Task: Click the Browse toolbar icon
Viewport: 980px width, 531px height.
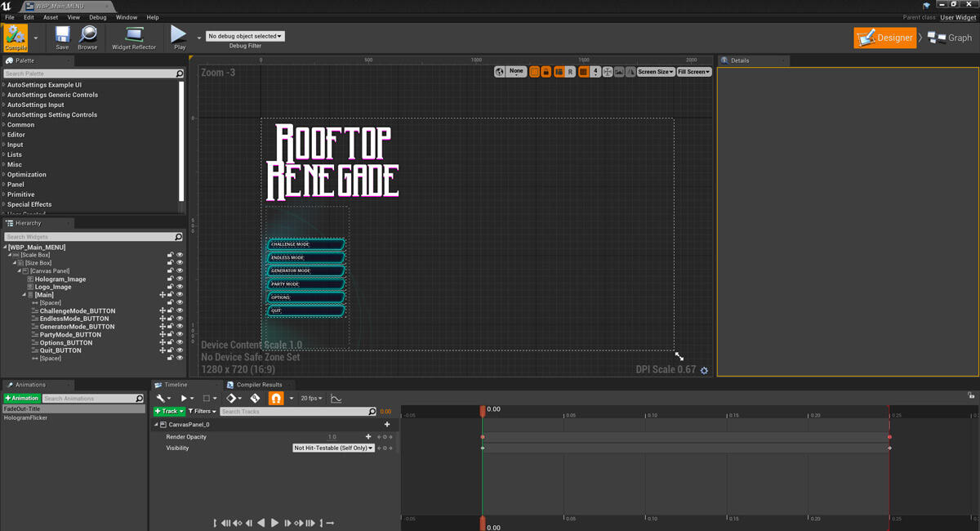Action: (x=87, y=38)
